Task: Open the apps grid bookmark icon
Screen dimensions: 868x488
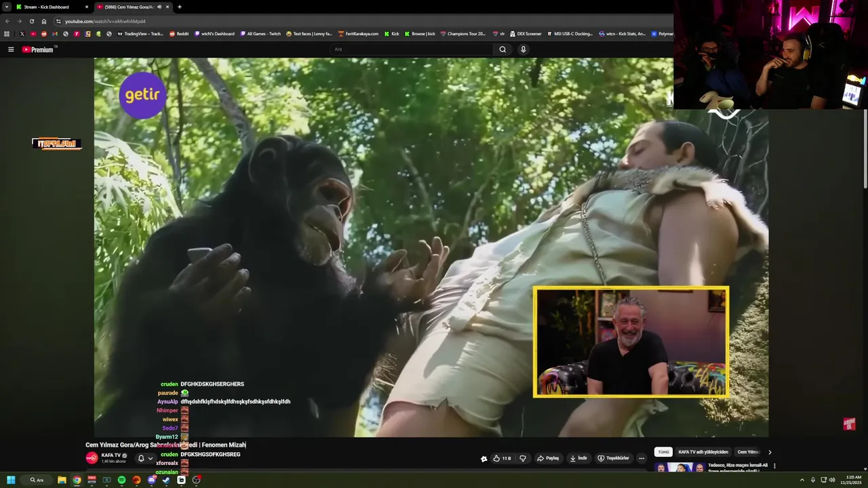Action: tap(7, 33)
